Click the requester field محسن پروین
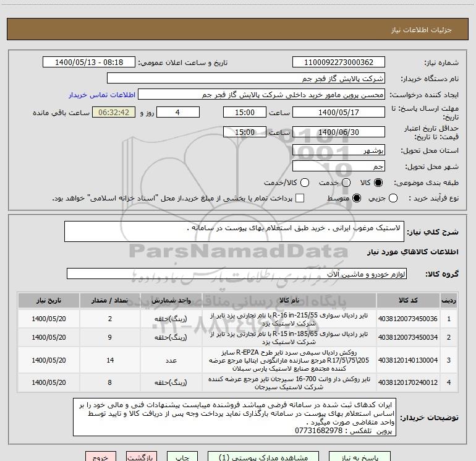Screen dimensions: 476x461 (261, 95)
